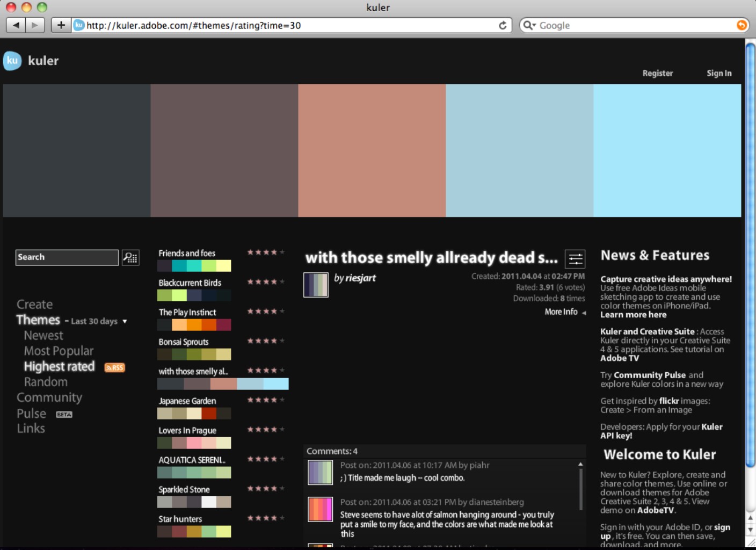Click the theme search magnifier button

click(x=130, y=258)
